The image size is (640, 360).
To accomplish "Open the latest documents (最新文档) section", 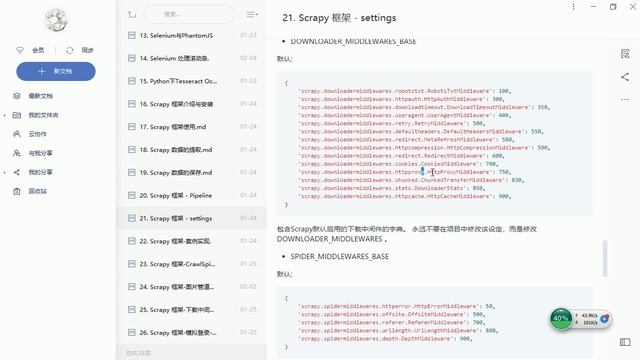I will tap(40, 96).
